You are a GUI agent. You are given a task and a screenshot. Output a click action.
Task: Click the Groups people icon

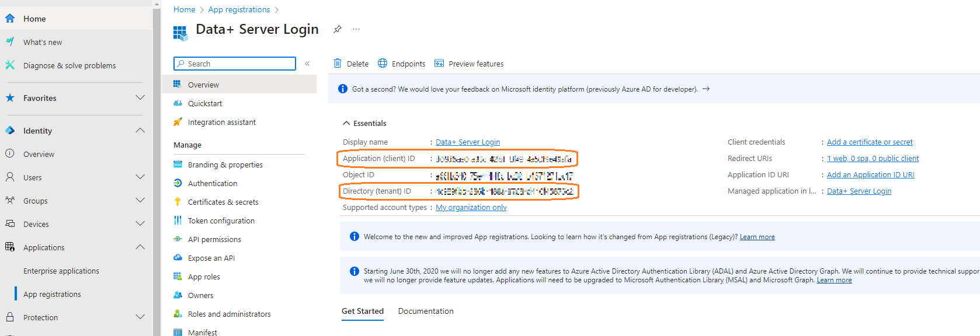(x=10, y=201)
